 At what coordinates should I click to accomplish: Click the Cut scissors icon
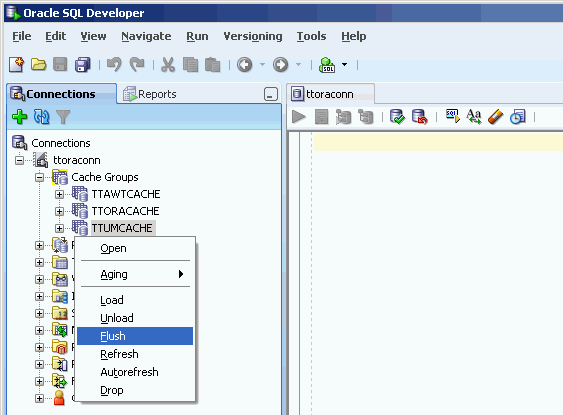[168, 65]
